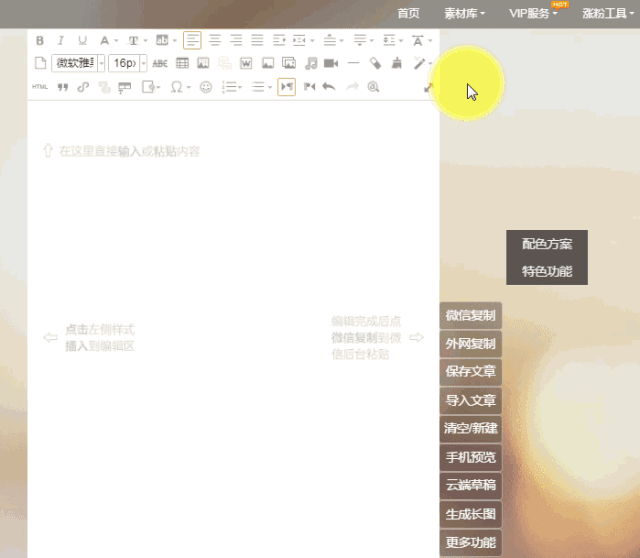Open the 素材库 menu
Image resolution: width=640 pixels, height=558 pixels.
tap(465, 13)
